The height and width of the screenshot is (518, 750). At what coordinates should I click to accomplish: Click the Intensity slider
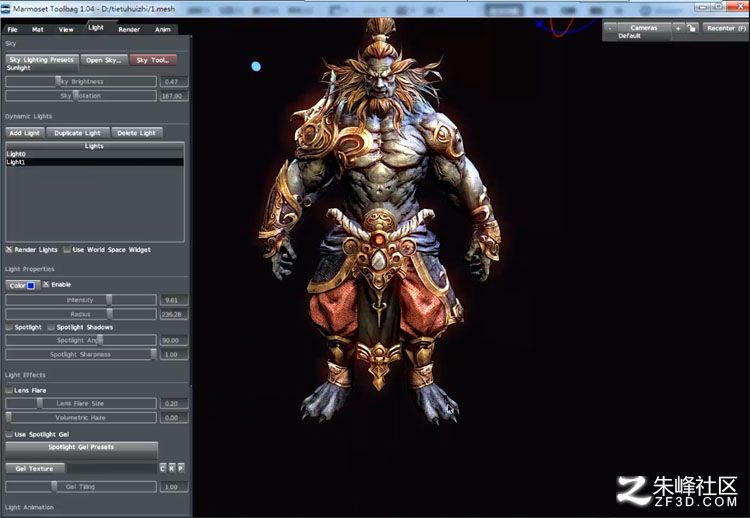(81, 300)
